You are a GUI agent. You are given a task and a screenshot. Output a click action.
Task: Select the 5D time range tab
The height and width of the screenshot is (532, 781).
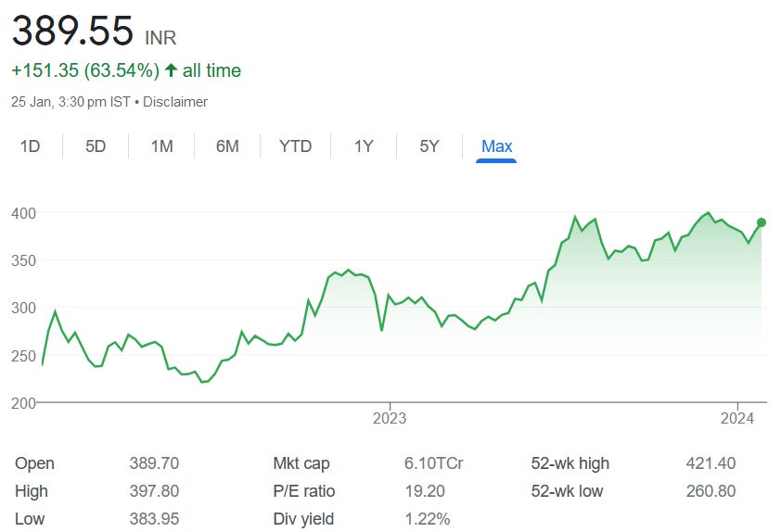[x=96, y=146]
